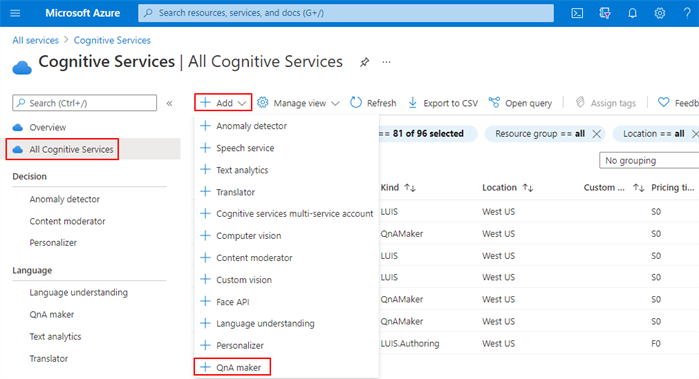Click the Pricing tier column header
Viewport: 699px width, 379px height.
673,188
